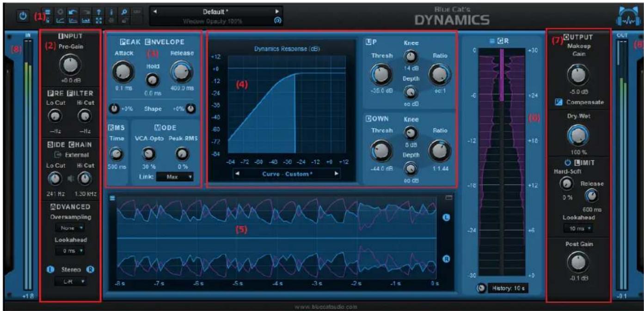The image size is (644, 311).
Task: Select the previous preset arrow next to Default
Action: 156,11
